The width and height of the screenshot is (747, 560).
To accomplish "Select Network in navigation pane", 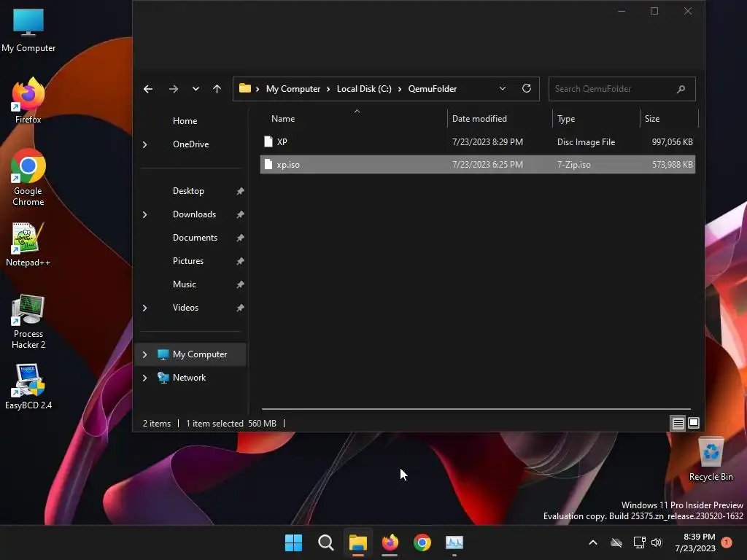I will (x=189, y=378).
